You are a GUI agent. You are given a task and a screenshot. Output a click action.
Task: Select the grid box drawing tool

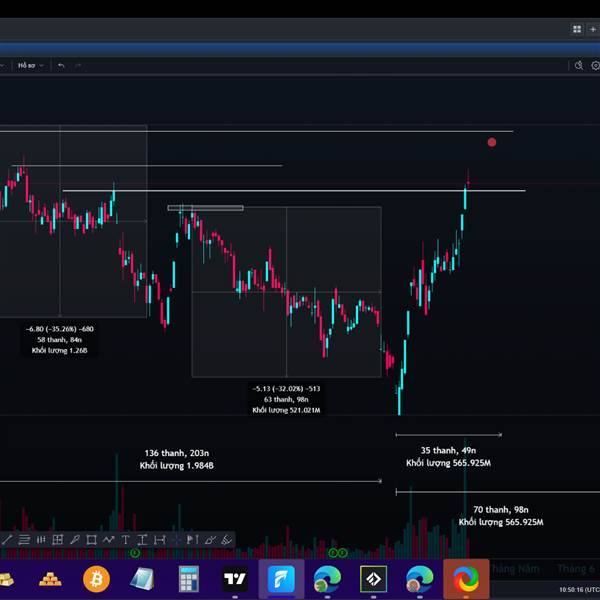pyautogui.click(x=57, y=540)
